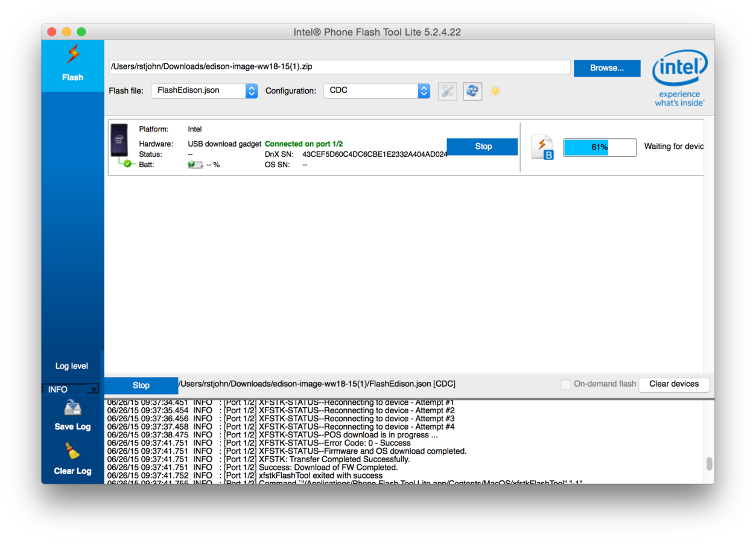The height and width of the screenshot is (543, 756).
Task: Click the zip file path field
Action: (x=339, y=67)
